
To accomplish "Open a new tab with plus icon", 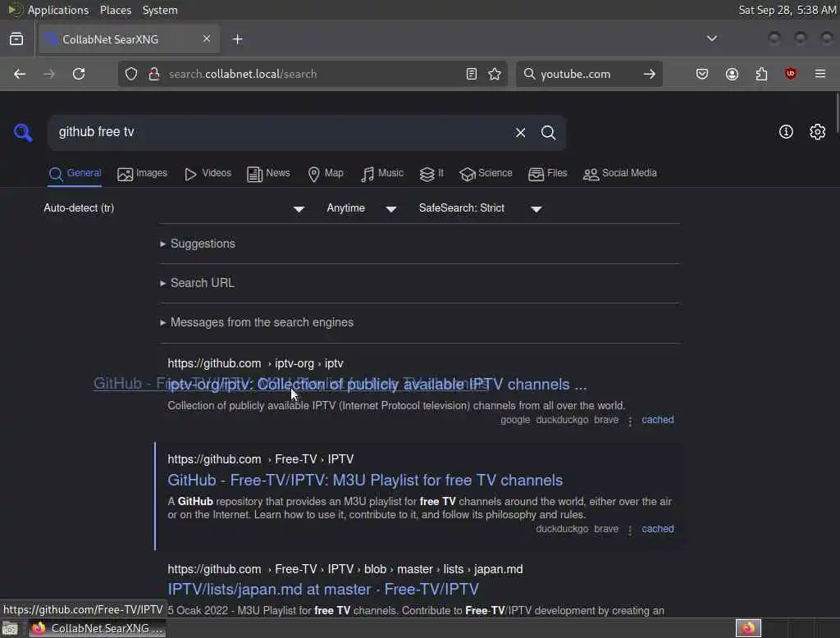I will coord(238,39).
